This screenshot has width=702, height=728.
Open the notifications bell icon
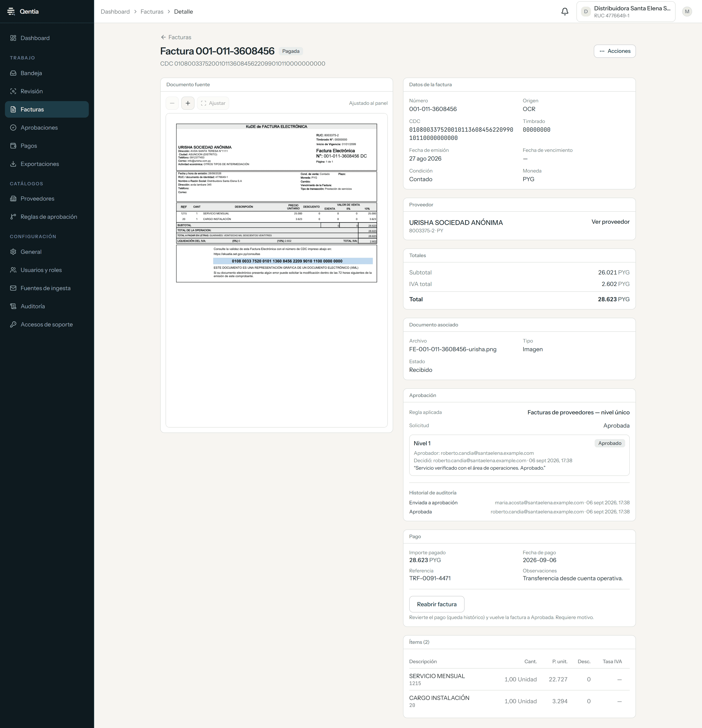pyautogui.click(x=564, y=12)
